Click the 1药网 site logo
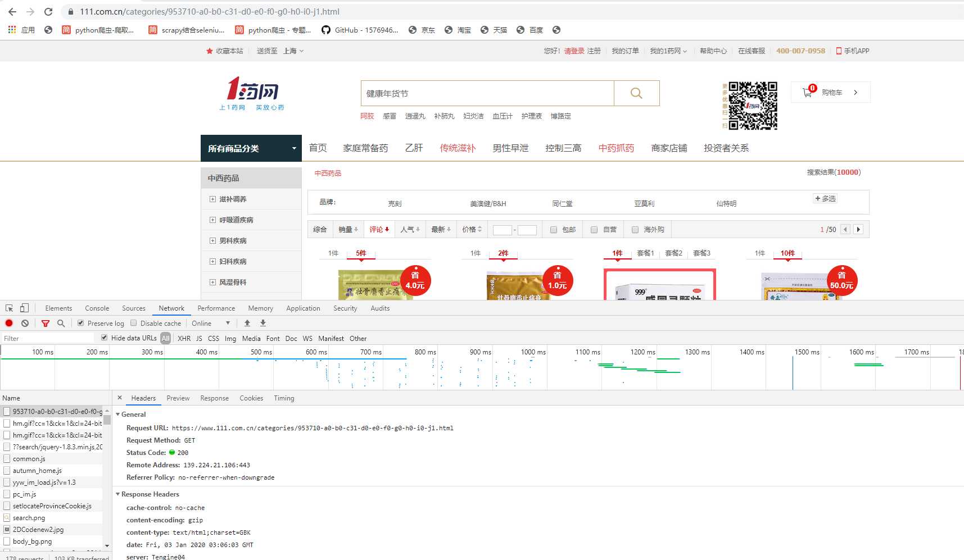Viewport: 964px width, 560px height. click(x=252, y=94)
